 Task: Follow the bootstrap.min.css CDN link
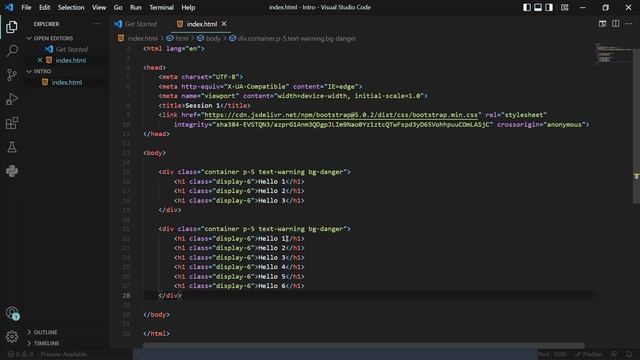point(341,115)
